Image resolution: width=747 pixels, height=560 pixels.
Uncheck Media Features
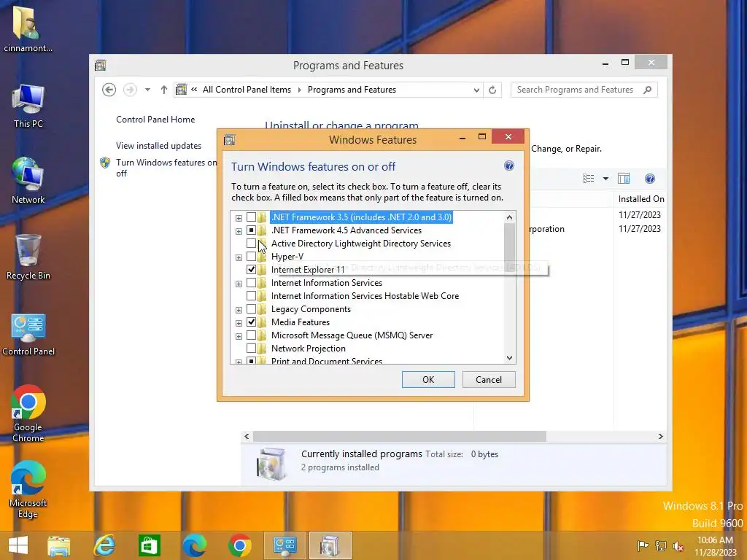(x=251, y=322)
